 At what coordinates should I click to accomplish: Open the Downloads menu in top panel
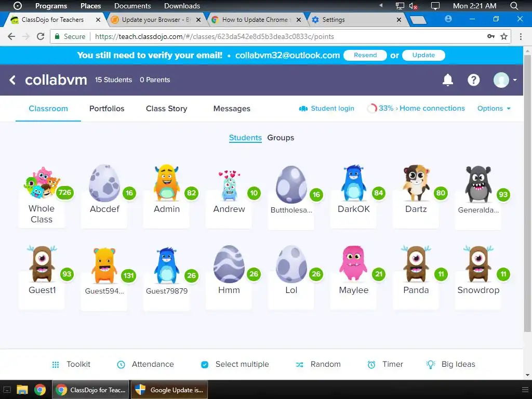(182, 6)
